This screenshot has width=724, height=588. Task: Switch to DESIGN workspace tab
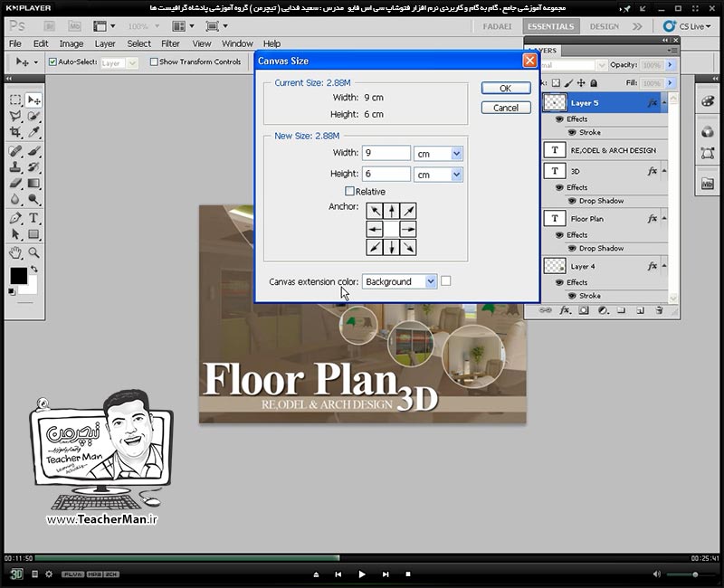coord(604,26)
